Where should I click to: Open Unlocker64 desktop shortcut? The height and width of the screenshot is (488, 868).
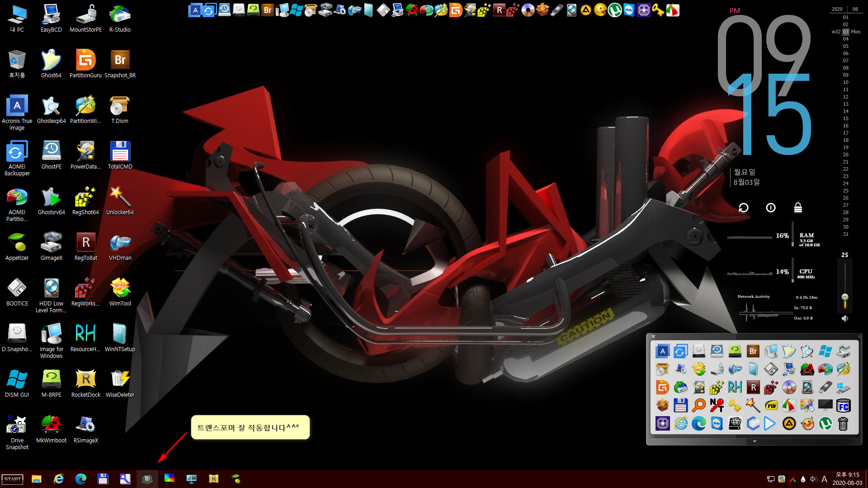coord(120,201)
